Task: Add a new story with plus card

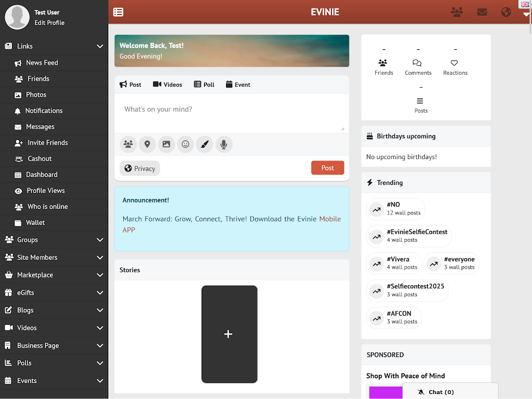Action: tap(230, 334)
